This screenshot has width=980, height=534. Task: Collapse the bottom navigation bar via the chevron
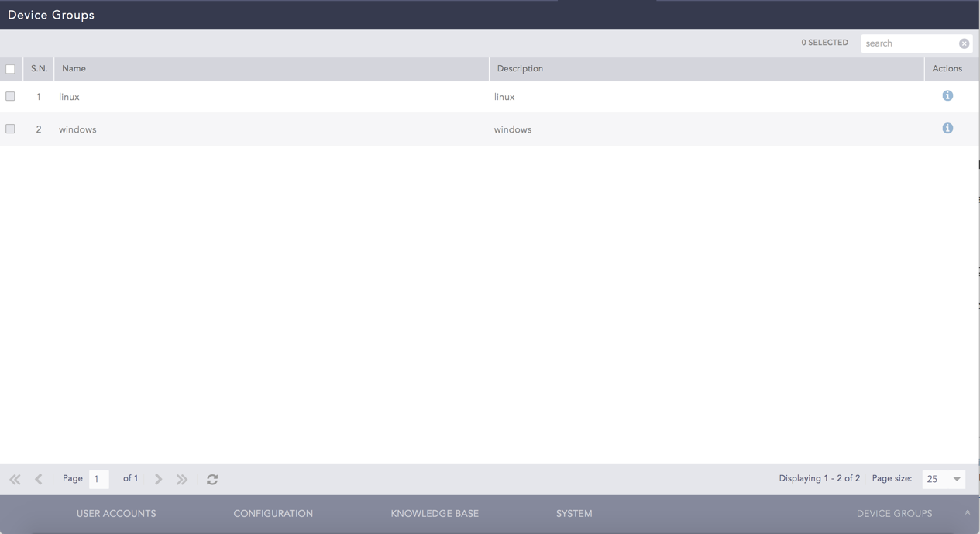point(966,512)
